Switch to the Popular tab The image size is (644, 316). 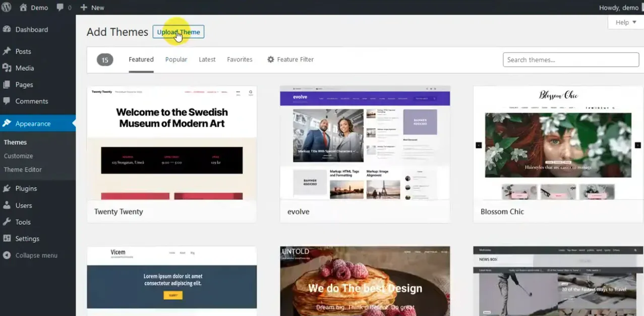click(176, 60)
